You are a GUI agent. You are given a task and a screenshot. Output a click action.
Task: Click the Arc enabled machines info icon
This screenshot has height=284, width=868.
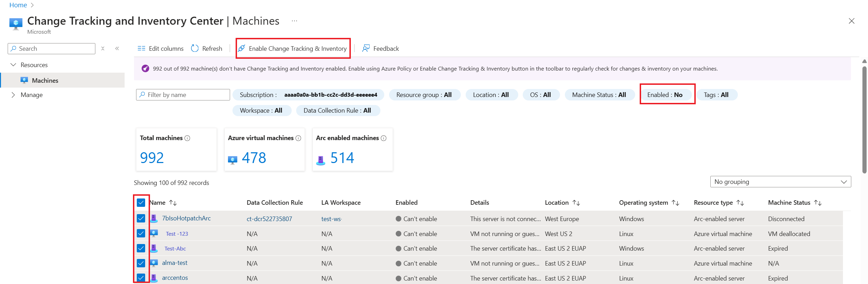pyautogui.click(x=384, y=138)
